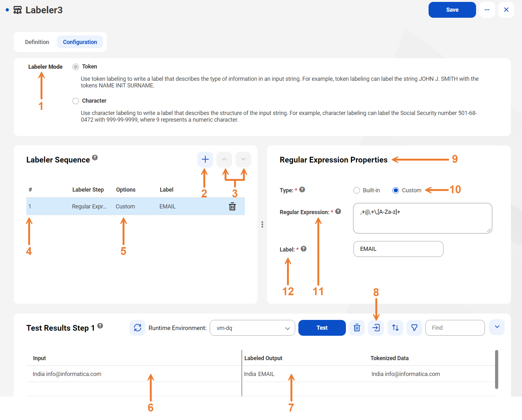The height and width of the screenshot is (420, 522).
Task: Move labeler step down
Action: (x=243, y=159)
